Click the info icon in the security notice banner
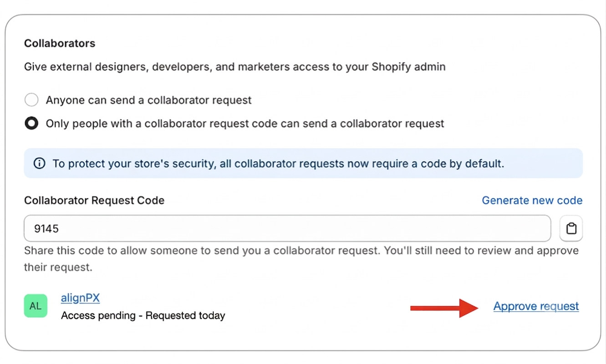 click(x=40, y=163)
